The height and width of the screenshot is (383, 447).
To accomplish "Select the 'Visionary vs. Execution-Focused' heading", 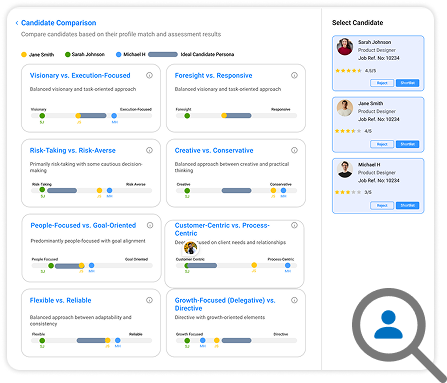I will 80,76.
